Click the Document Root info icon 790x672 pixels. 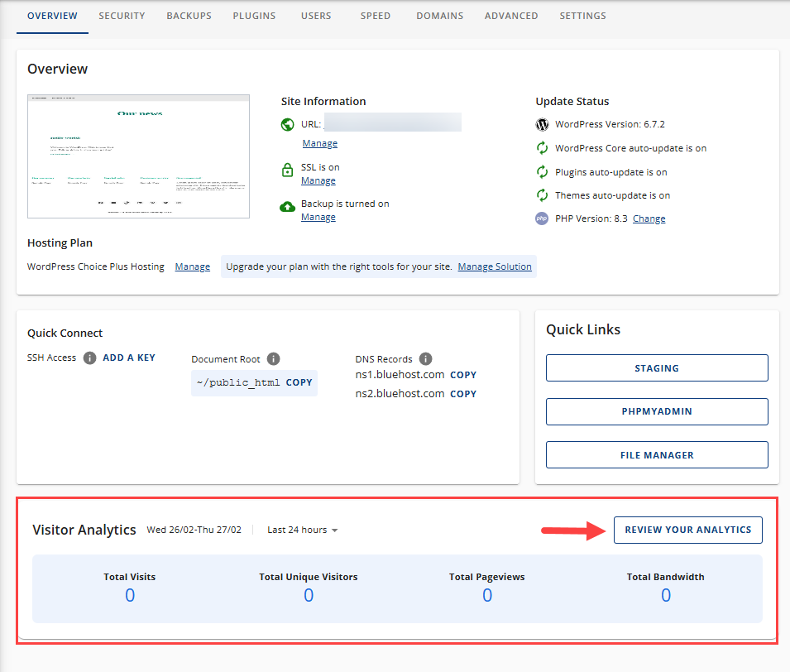273,359
